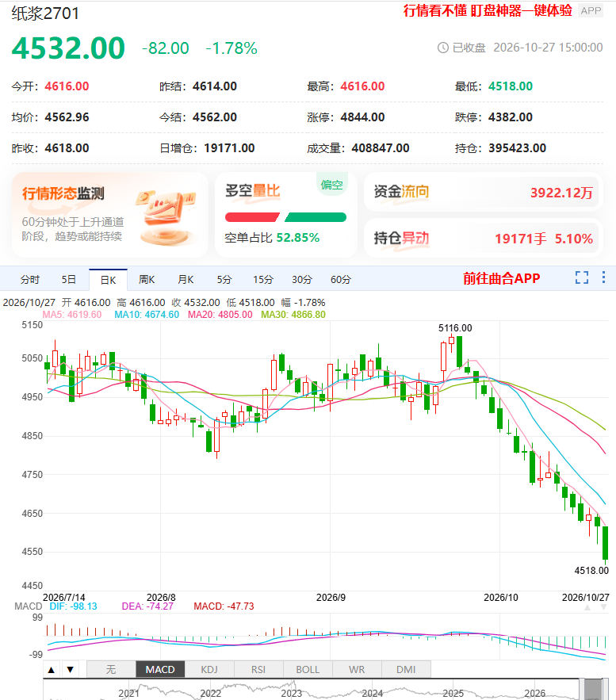Click 2021 on the bottom overview timeline
This screenshot has height=700, width=616.
point(129,694)
